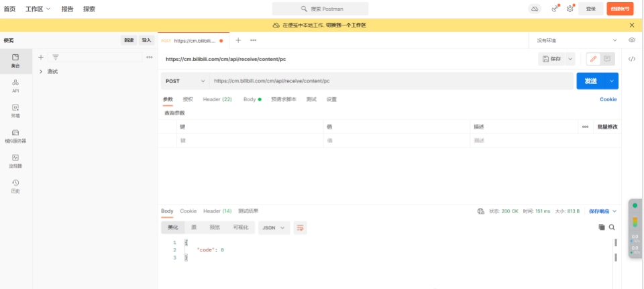Open the satellite capture requests icon
The width and height of the screenshot is (644, 289).
(555, 9)
